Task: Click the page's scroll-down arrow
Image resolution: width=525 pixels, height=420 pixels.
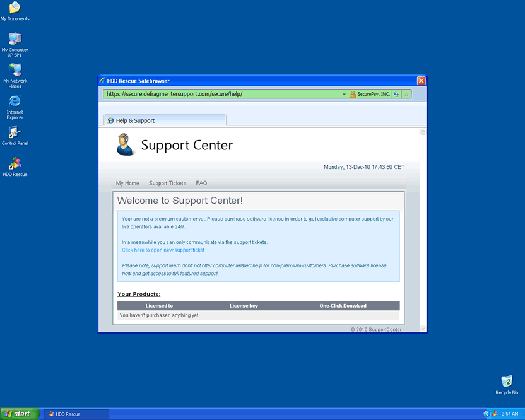Action: (423, 328)
